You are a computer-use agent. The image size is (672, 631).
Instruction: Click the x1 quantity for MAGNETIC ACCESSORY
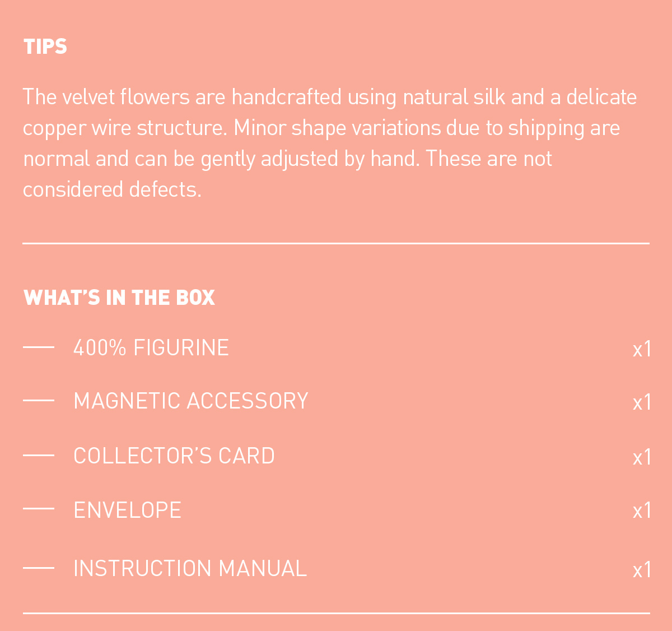642,403
